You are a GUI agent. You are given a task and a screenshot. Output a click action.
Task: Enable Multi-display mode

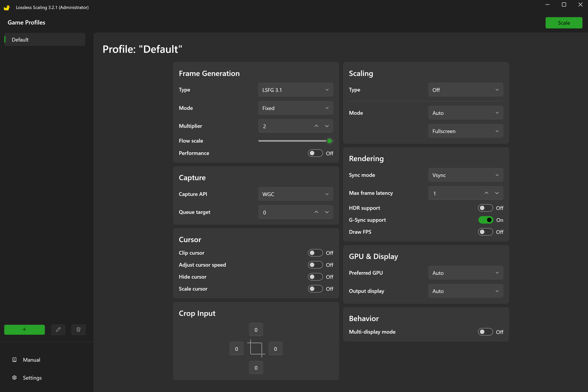[x=485, y=332]
